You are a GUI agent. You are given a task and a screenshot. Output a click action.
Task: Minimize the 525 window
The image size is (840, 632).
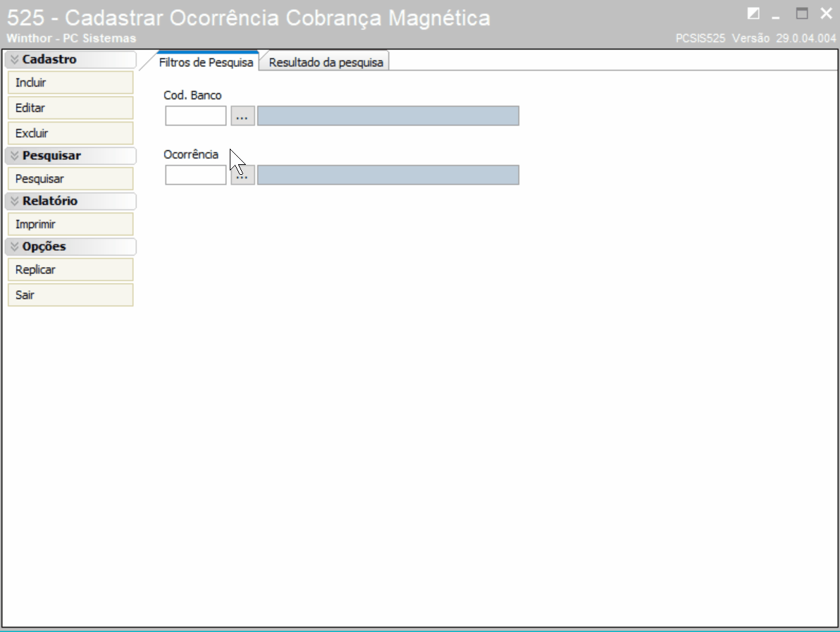pyautogui.click(x=776, y=17)
